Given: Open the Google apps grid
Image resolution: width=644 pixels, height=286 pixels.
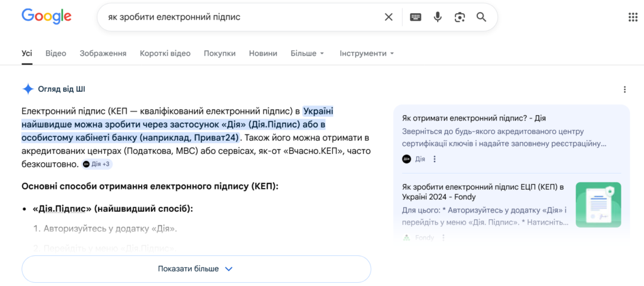Looking at the screenshot, I should (633, 17).
